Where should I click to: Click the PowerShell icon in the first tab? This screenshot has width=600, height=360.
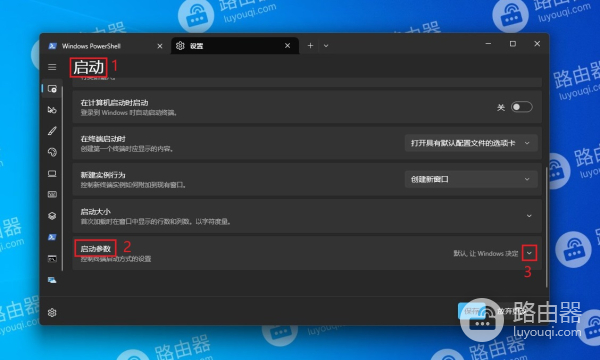(x=52, y=46)
